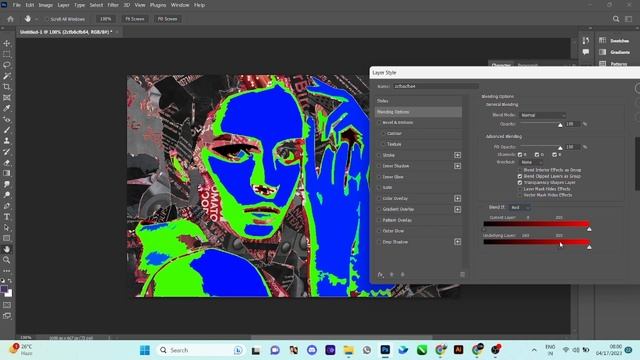The height and width of the screenshot is (360, 640).
Task: Select the Pen tool
Action: pyautogui.click(x=7, y=206)
